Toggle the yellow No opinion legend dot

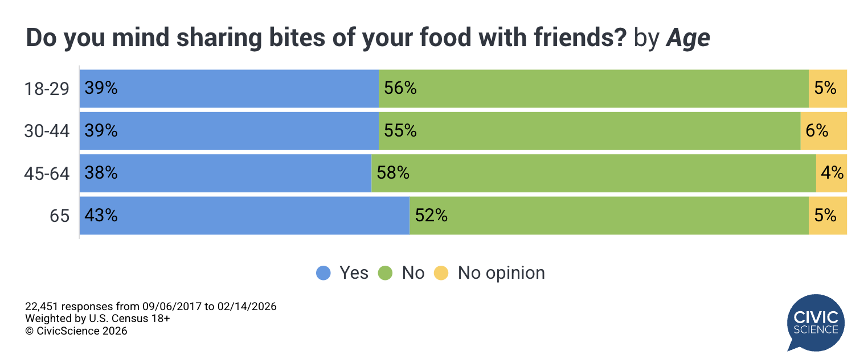coord(441,273)
